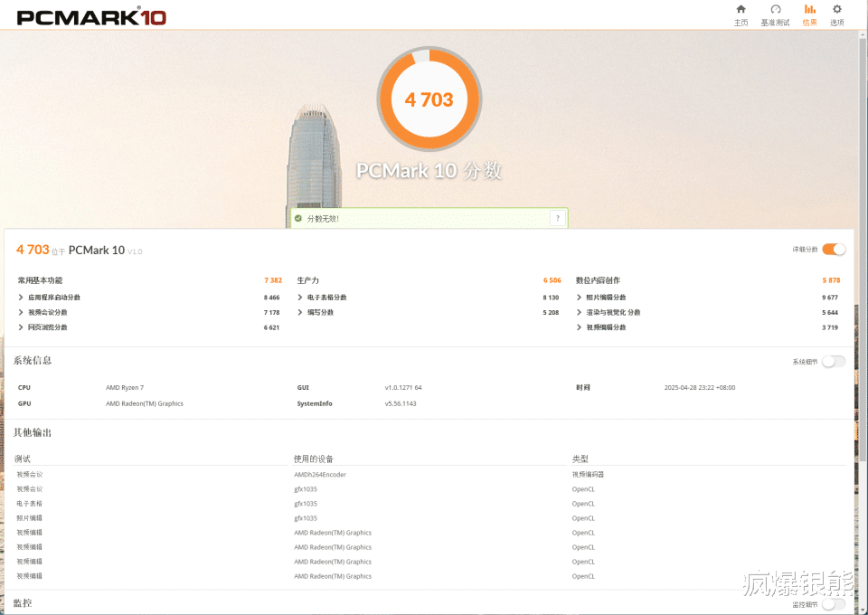This screenshot has width=868, height=615.
Task: Expand the 应用程序启动分数 row
Action: click(x=21, y=298)
